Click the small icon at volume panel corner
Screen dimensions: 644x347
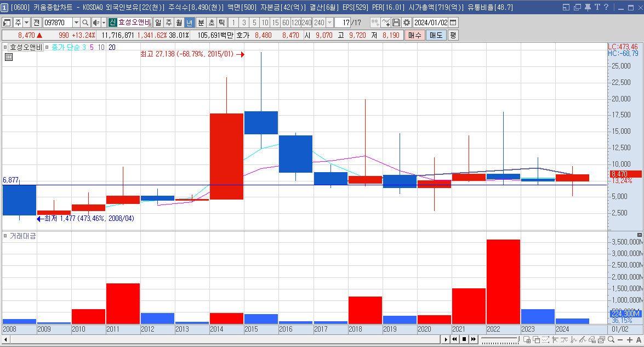[x=640, y=235]
